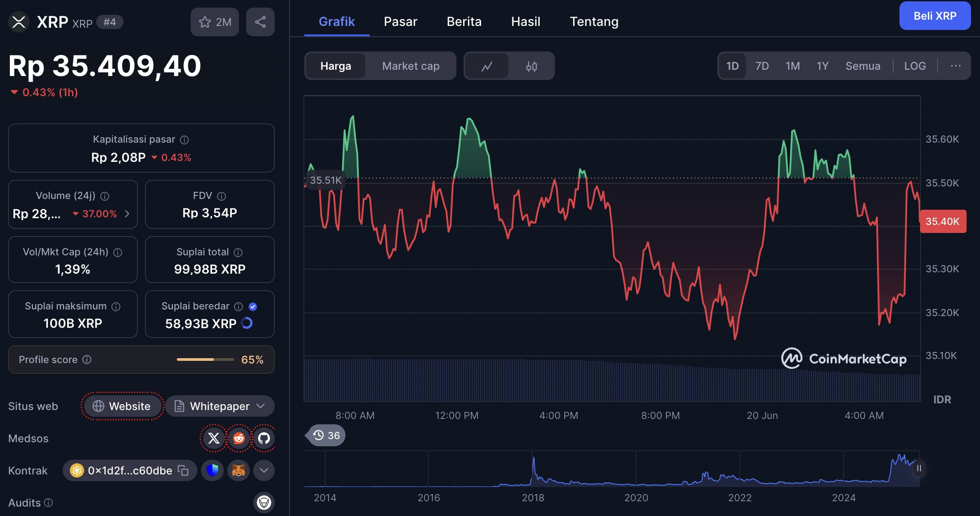Viewport: 980px width, 516px height.
Task: Open the Grafik tab
Action: 337,21
